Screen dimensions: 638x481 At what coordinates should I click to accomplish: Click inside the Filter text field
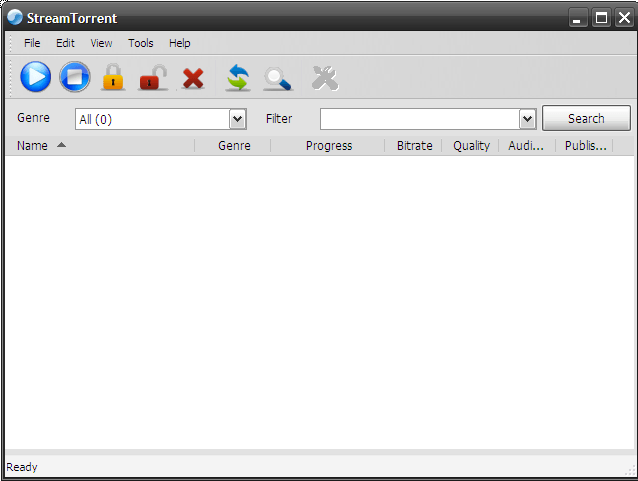[419, 119]
